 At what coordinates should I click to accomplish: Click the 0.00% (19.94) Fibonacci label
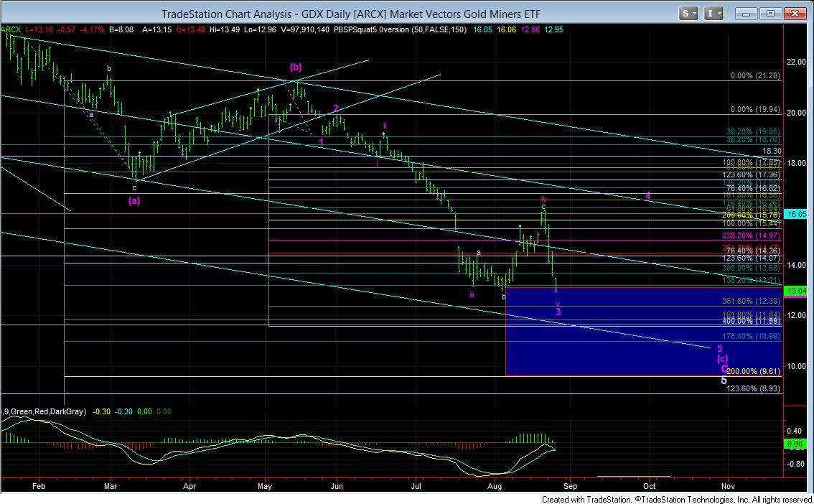[x=755, y=110]
